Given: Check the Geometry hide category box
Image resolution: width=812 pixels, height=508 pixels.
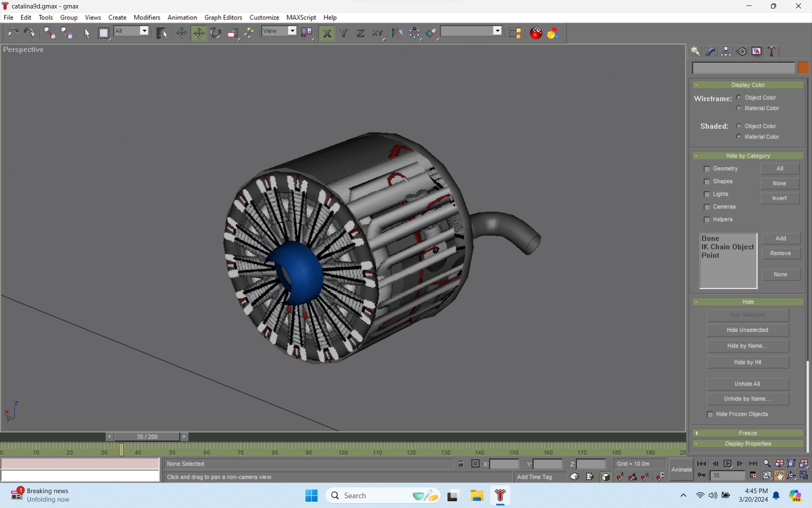Looking at the screenshot, I should click(707, 169).
